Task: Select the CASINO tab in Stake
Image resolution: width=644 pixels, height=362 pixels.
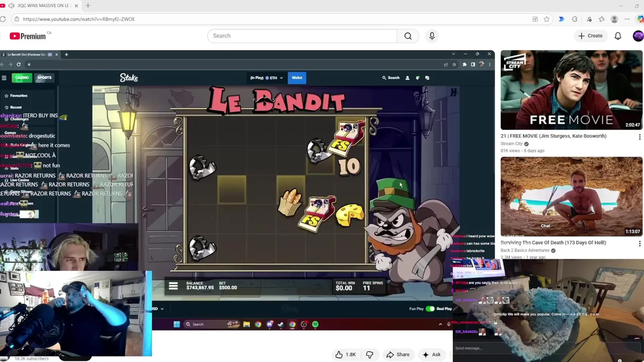Action: (x=22, y=77)
